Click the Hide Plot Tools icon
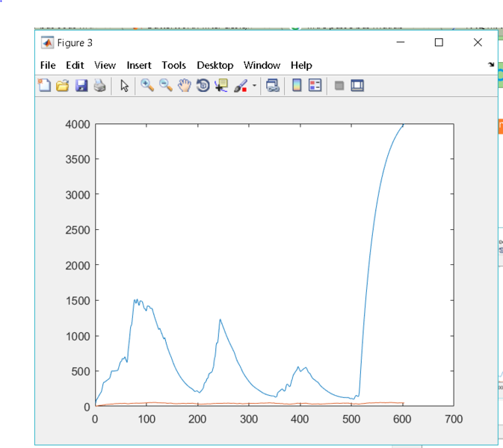The height and width of the screenshot is (448, 503). [339, 86]
